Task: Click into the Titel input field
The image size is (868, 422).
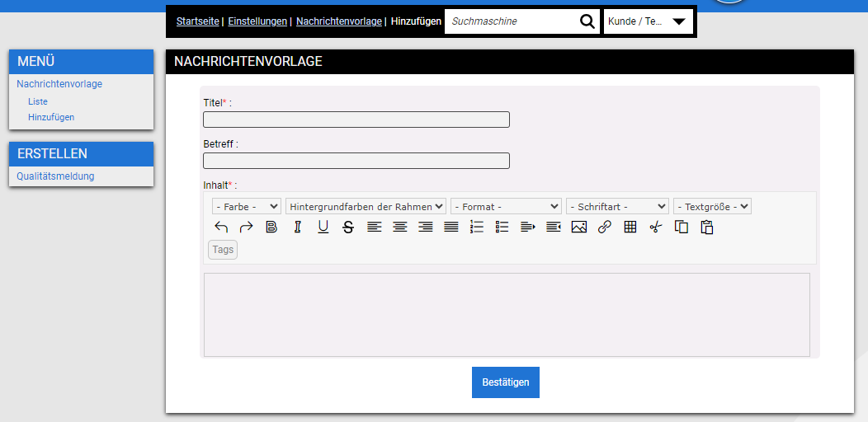Action: tap(356, 120)
